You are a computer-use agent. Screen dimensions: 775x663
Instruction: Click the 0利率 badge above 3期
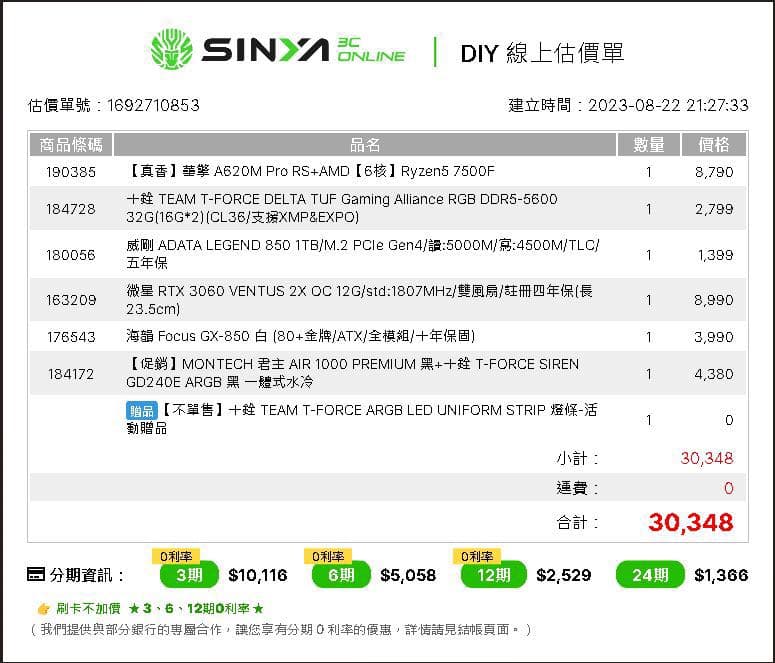[173, 556]
